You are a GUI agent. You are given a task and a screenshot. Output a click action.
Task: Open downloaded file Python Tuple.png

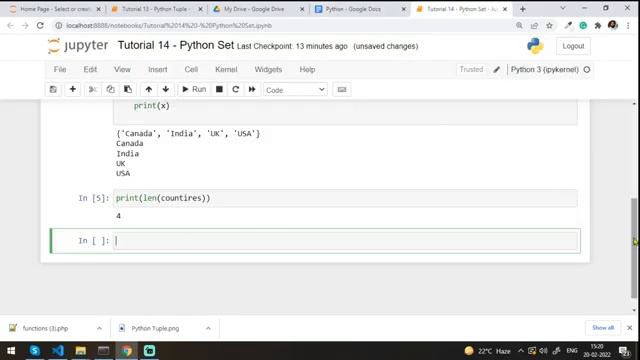point(155,328)
